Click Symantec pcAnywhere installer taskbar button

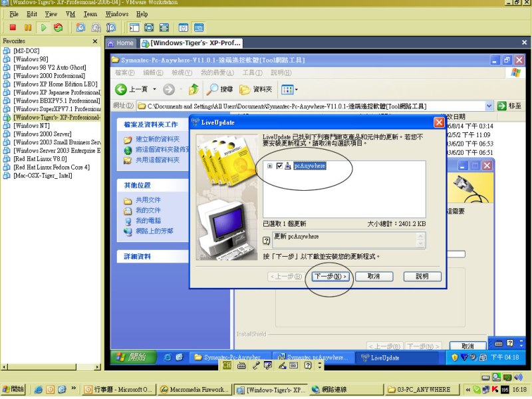313,358
